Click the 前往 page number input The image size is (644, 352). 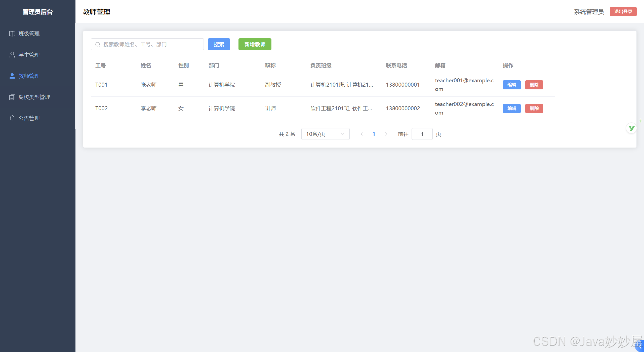tap(422, 134)
